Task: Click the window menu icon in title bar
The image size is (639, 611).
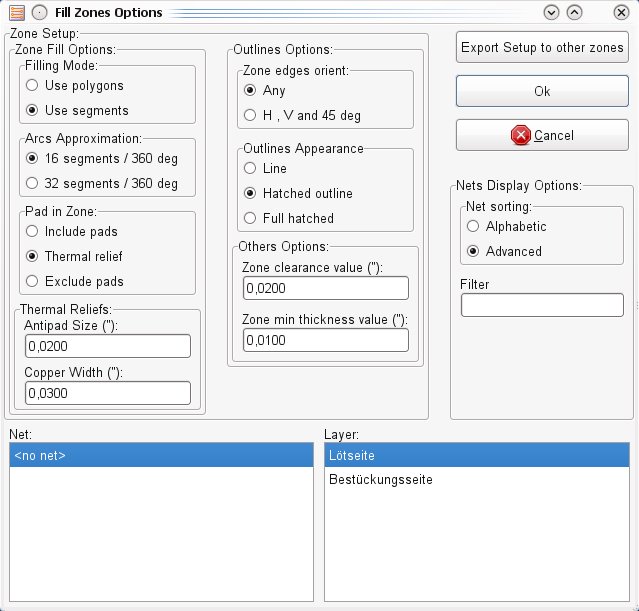Action: pyautogui.click(x=17, y=13)
